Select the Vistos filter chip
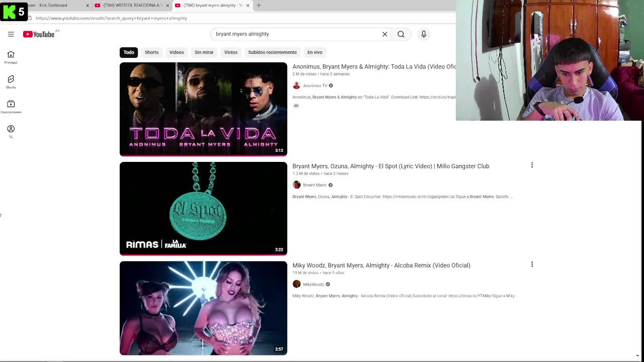The height and width of the screenshot is (362, 644). coord(231,52)
